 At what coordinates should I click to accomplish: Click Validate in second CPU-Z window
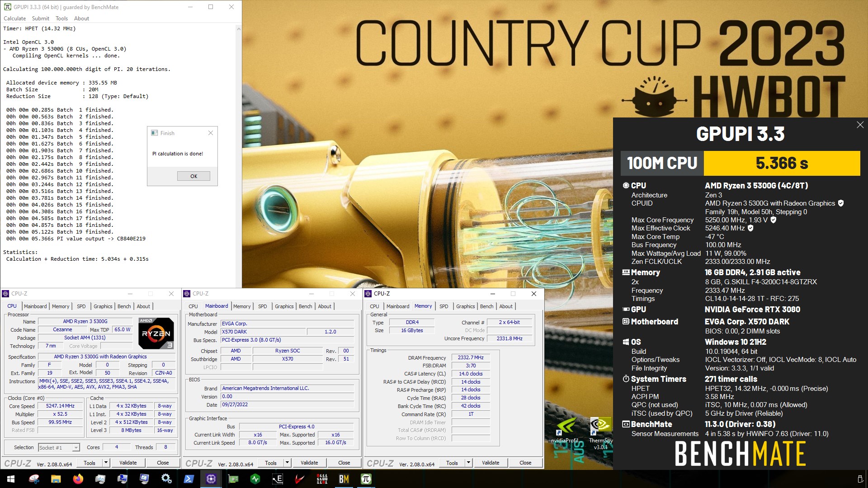click(x=309, y=463)
